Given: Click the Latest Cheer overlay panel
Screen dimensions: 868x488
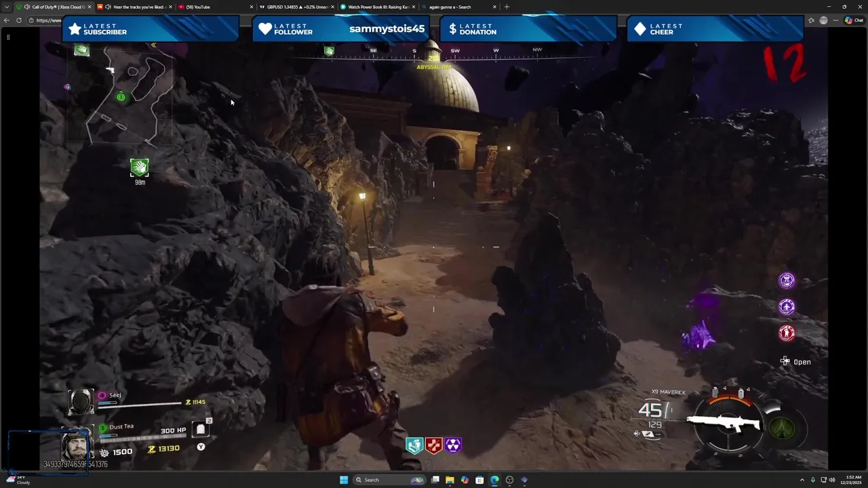Looking at the screenshot, I should point(715,29).
